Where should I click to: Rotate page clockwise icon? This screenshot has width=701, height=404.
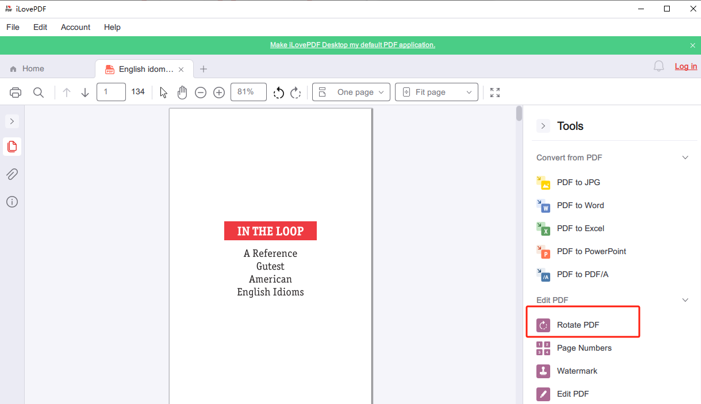coord(296,93)
